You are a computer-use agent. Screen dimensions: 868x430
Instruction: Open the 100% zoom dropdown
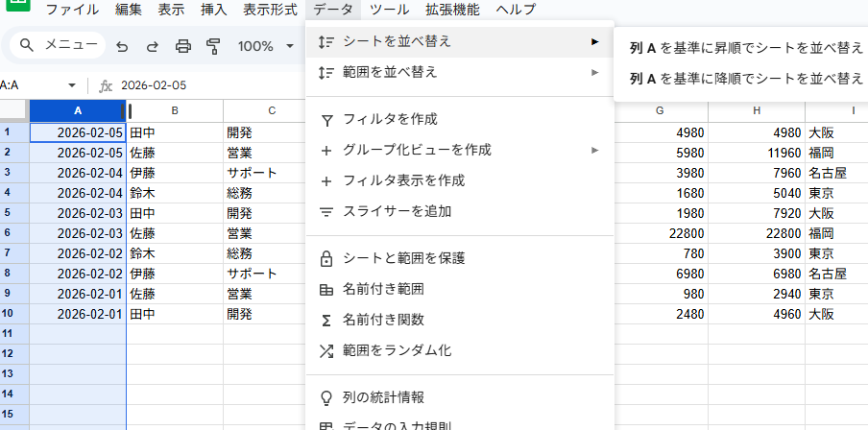267,46
